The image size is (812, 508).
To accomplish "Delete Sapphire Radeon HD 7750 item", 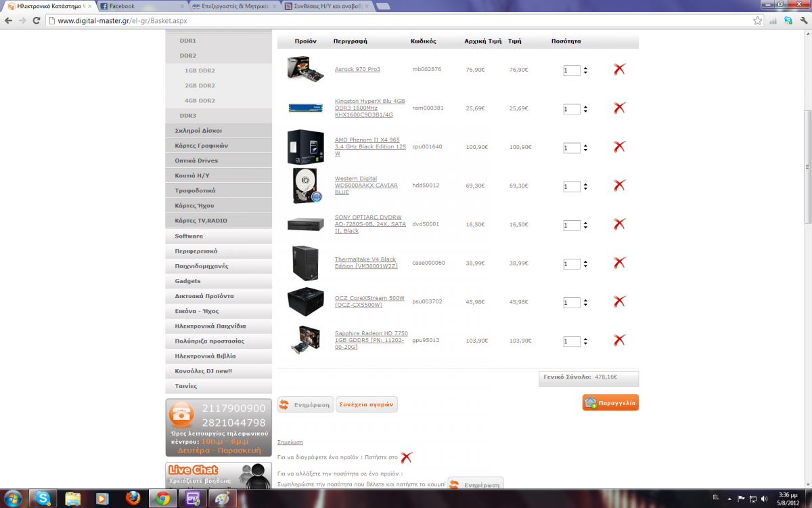I will coord(619,339).
